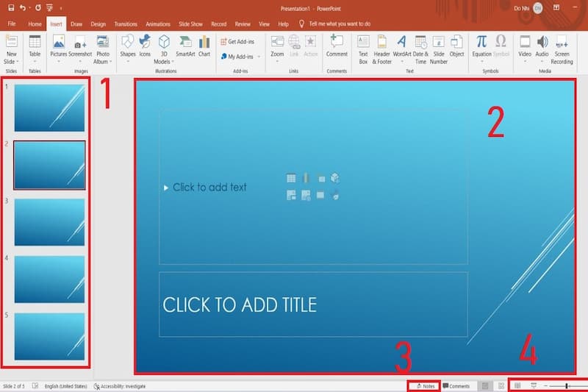The width and height of the screenshot is (588, 392).
Task: Click English (United States) language indicator
Action: click(65, 386)
